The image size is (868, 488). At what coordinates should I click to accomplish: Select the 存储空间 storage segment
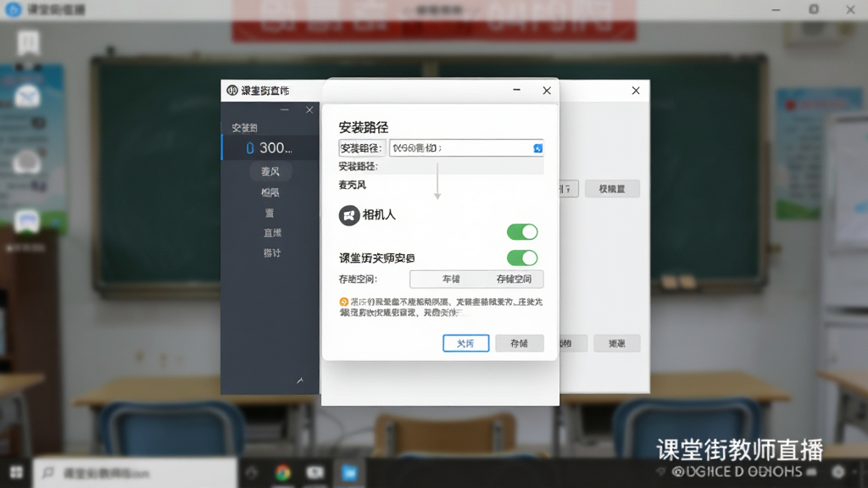[514, 280]
